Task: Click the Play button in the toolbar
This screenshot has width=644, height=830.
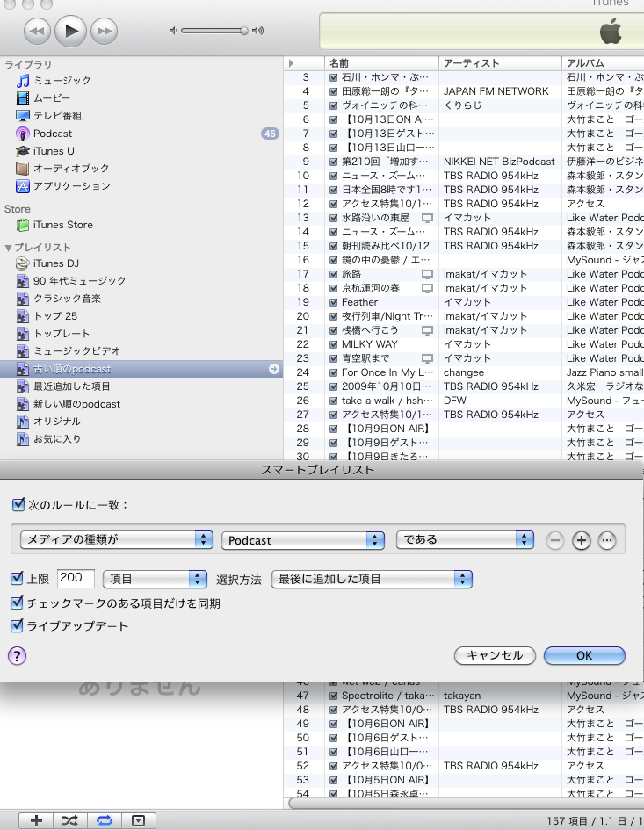Action: click(x=70, y=32)
